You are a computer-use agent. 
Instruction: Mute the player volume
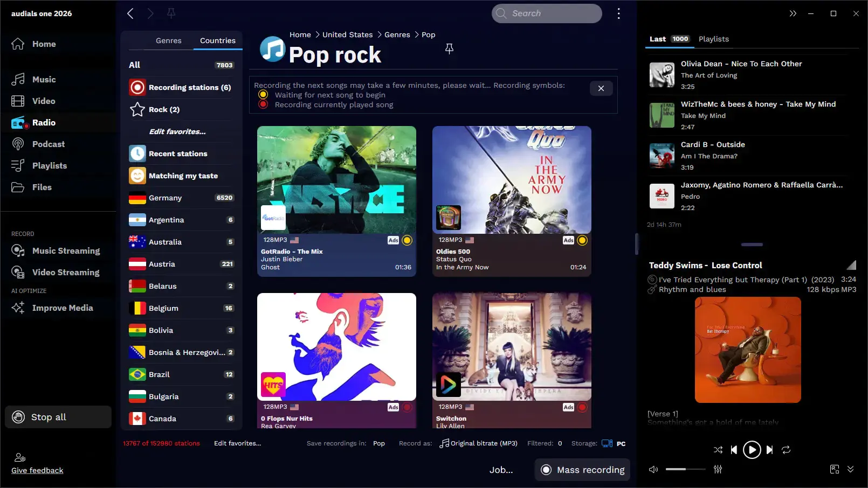coord(653,469)
